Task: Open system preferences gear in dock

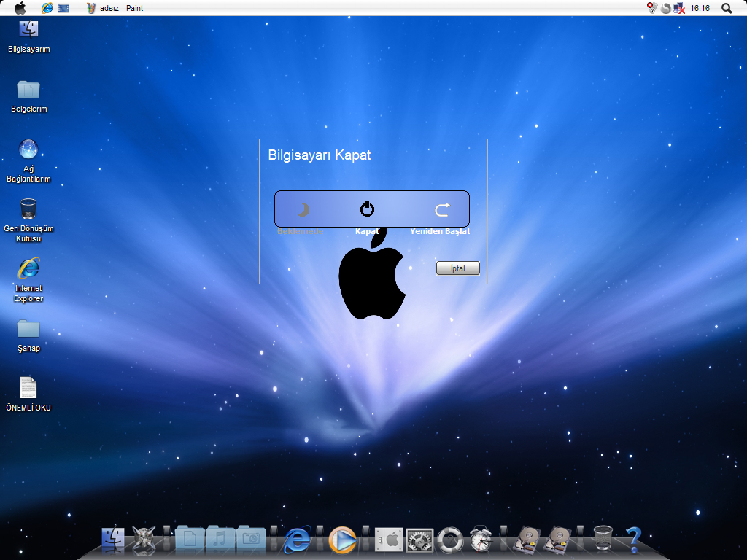Action: point(419,541)
